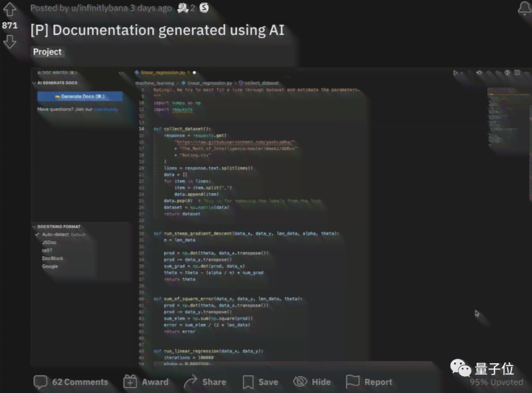Click the import requests line
Image resolution: width=532 pixels, height=393 pixels.
[x=173, y=109]
